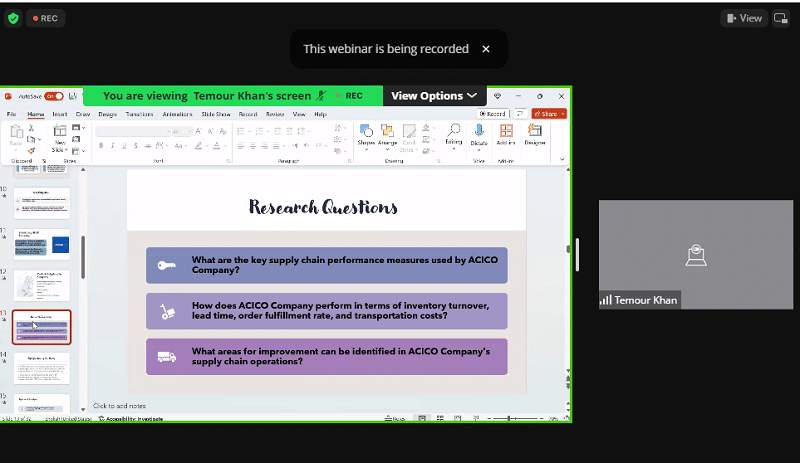Select slide 10 thumbnail
The image size is (800, 463).
click(41, 203)
